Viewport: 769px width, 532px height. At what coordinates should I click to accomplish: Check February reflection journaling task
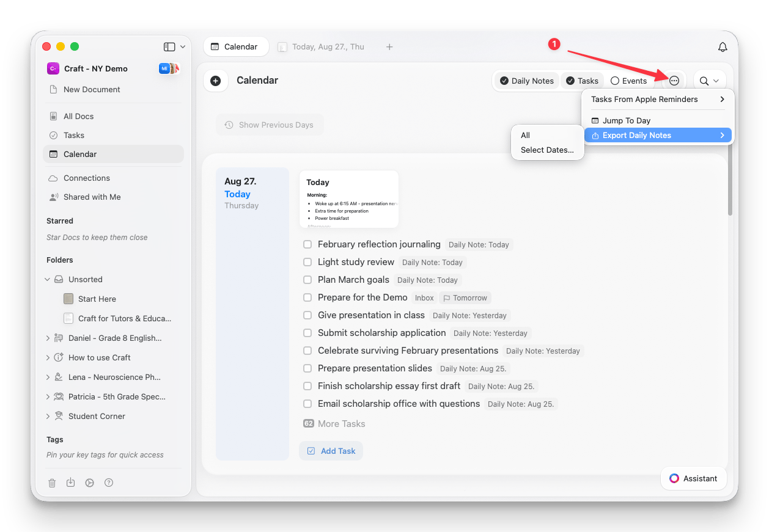point(307,244)
